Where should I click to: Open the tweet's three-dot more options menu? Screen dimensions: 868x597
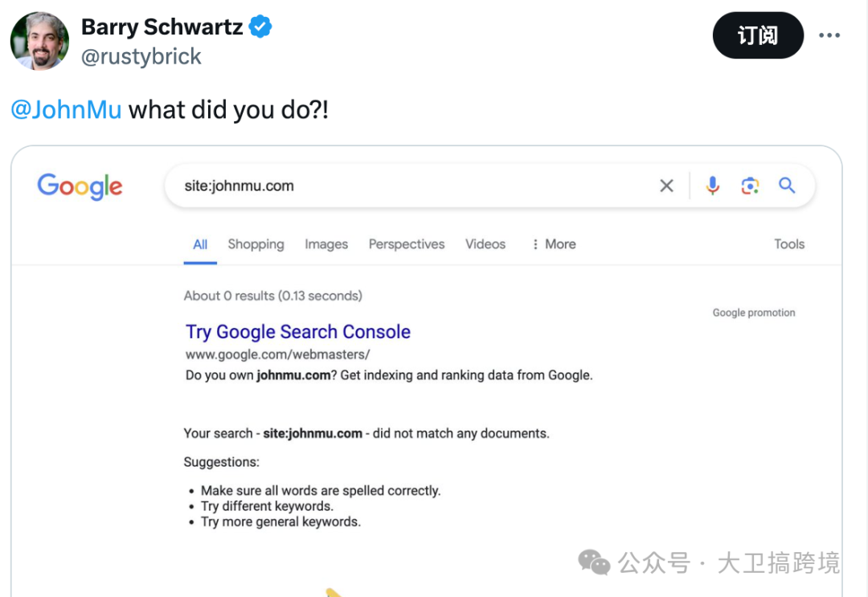829,35
